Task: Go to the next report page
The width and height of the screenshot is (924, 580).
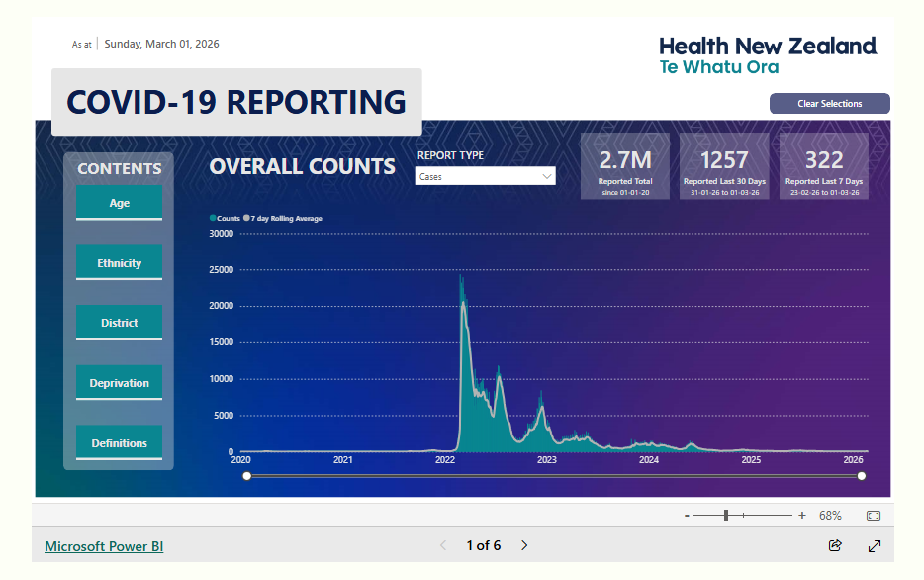Action: (524, 545)
